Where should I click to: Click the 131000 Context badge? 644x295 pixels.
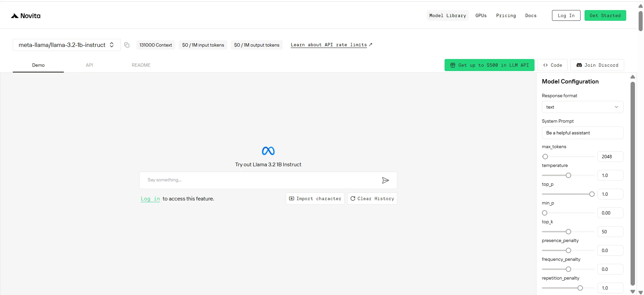(x=155, y=45)
